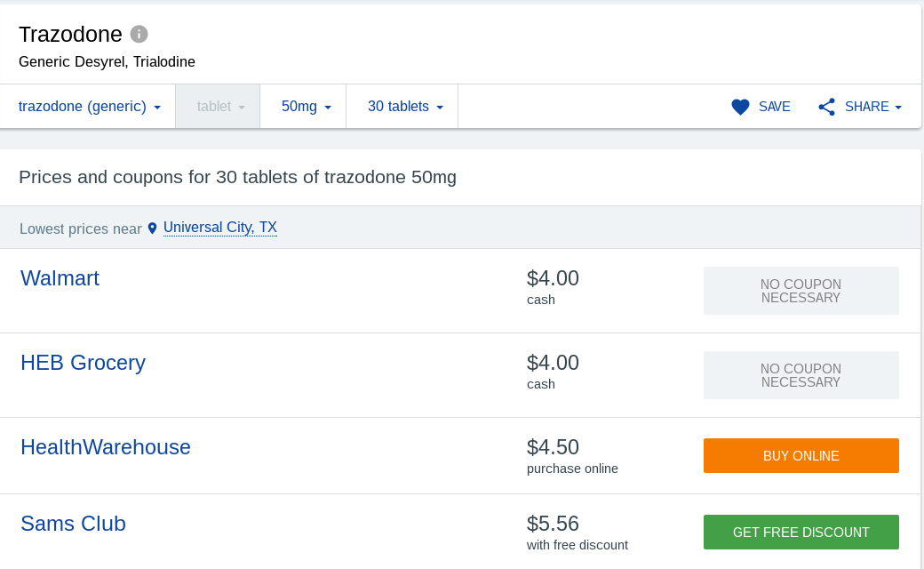
Task: Click the heart icon to save this drug
Action: pos(740,106)
